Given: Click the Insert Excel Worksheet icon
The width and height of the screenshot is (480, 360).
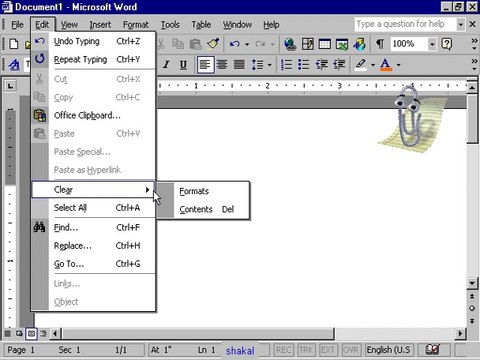Looking at the screenshot, I should pyautogui.click(x=342, y=44).
